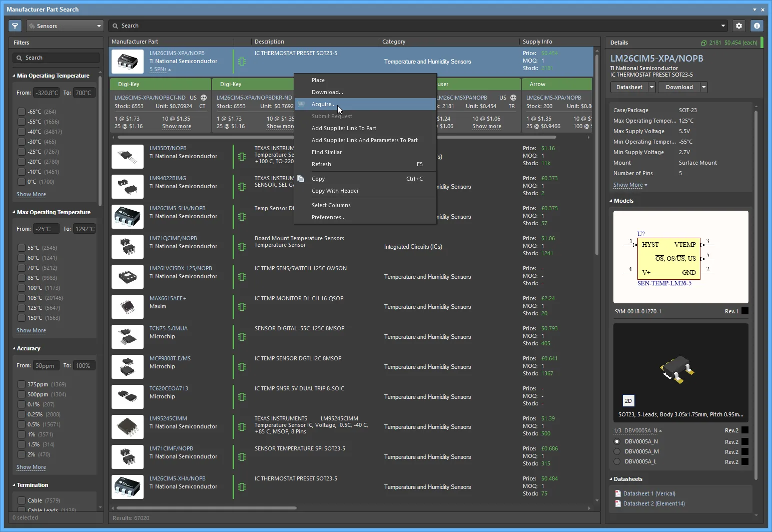Check the 0°C min temperature filter

[x=22, y=182]
